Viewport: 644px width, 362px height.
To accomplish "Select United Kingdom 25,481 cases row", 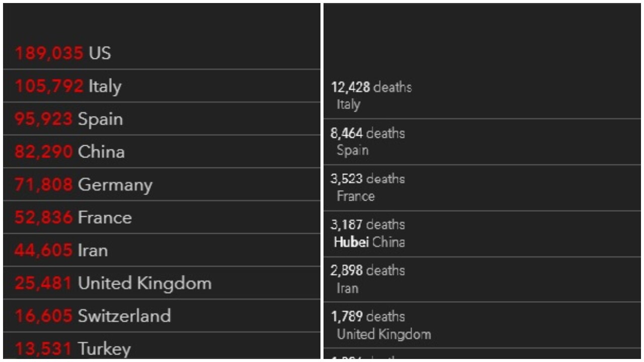I will (x=162, y=283).
